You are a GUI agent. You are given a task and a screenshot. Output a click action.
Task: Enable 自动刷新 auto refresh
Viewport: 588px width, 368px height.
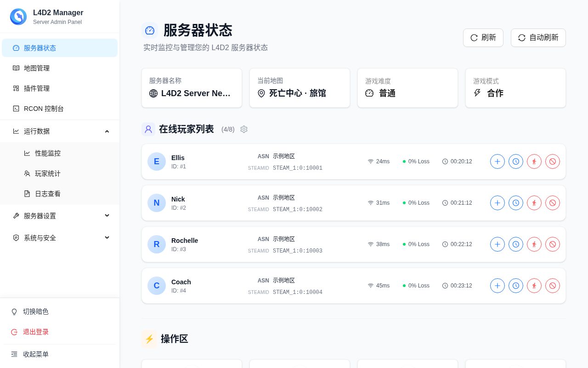[538, 38]
